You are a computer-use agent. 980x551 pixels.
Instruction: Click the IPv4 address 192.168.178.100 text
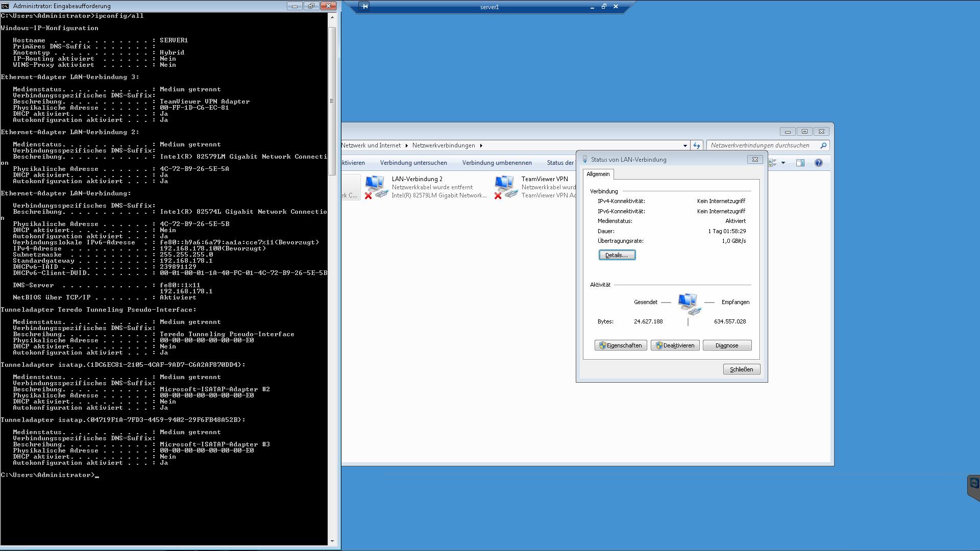coord(213,248)
